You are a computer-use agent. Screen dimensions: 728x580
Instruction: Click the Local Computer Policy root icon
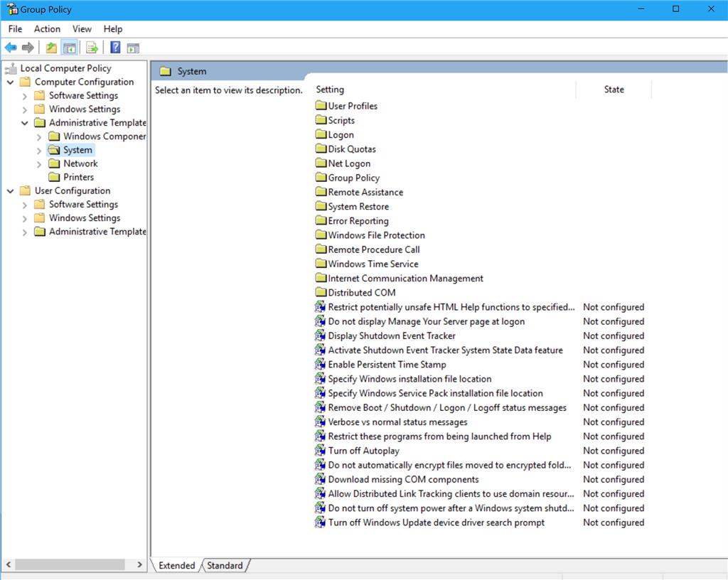click(x=11, y=69)
